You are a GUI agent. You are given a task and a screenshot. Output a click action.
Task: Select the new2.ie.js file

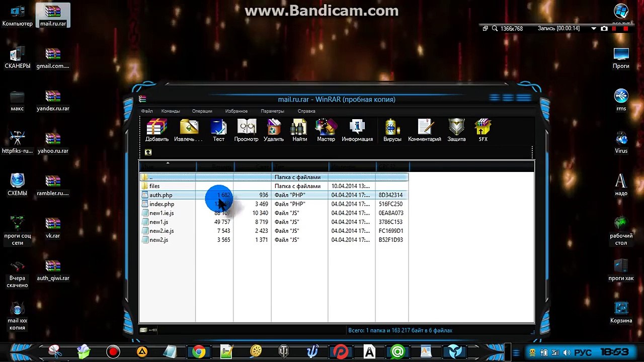point(274,231)
